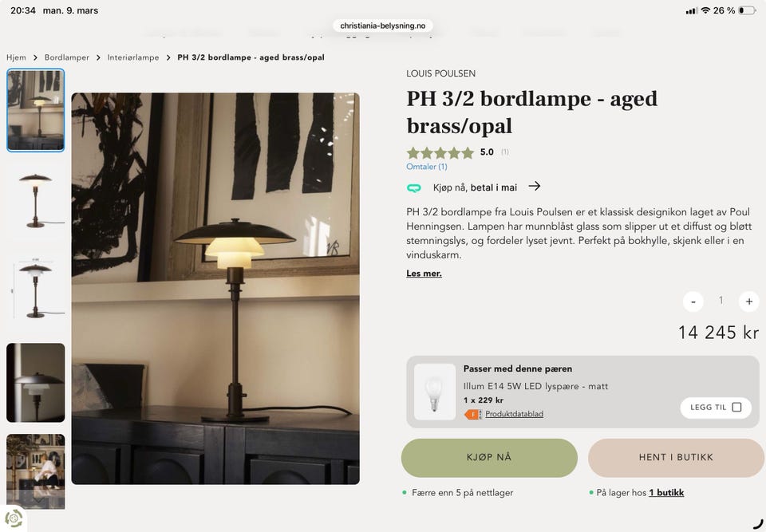The width and height of the screenshot is (766, 532).
Task: Click the arrow beside "betal i mai"
Action: [534, 186]
